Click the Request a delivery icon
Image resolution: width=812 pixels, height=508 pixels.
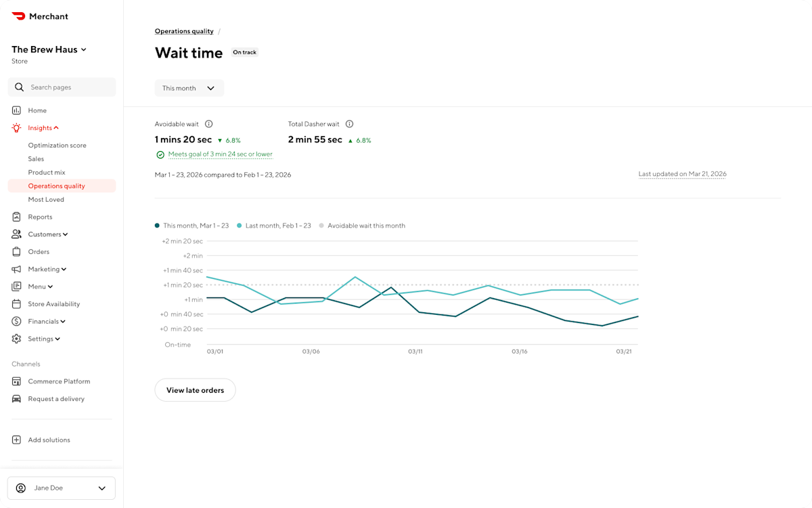16,398
